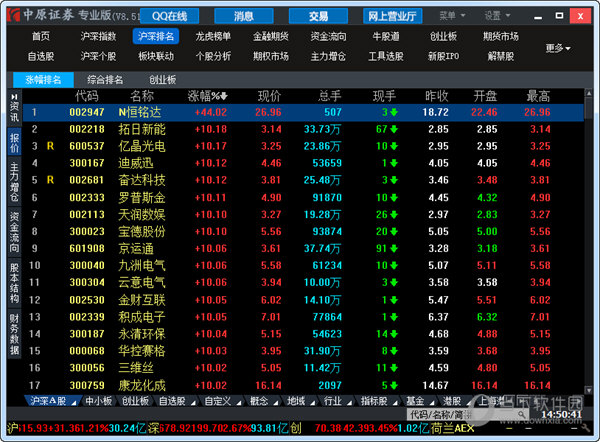Open 报价 sidebar tab
This screenshot has width=600, height=442.
(x=15, y=142)
